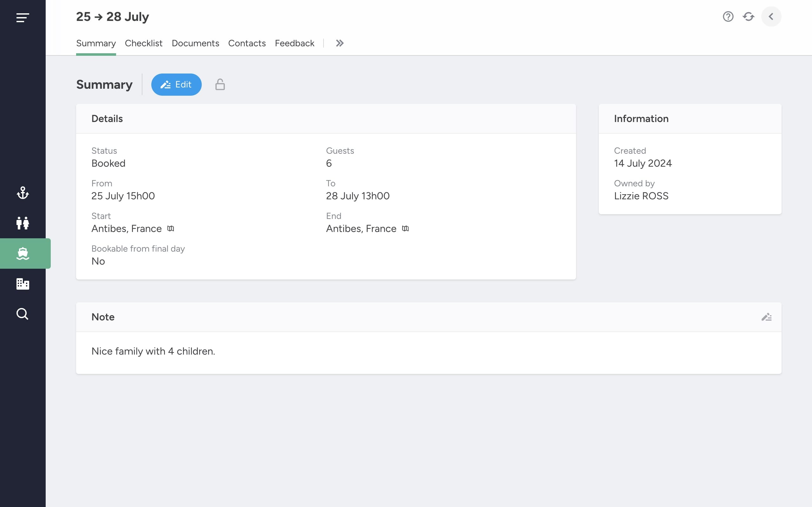
Task: Open the hamburger menu in sidebar
Action: point(23,17)
